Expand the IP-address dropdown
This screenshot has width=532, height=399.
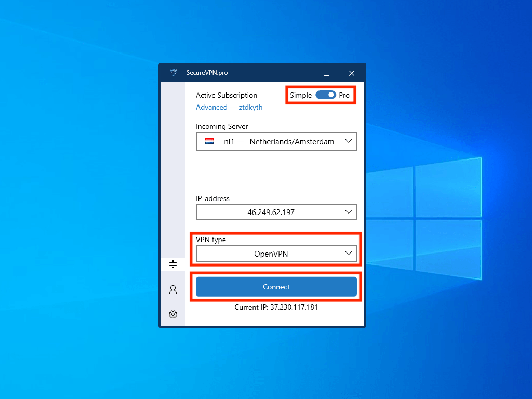click(276, 212)
